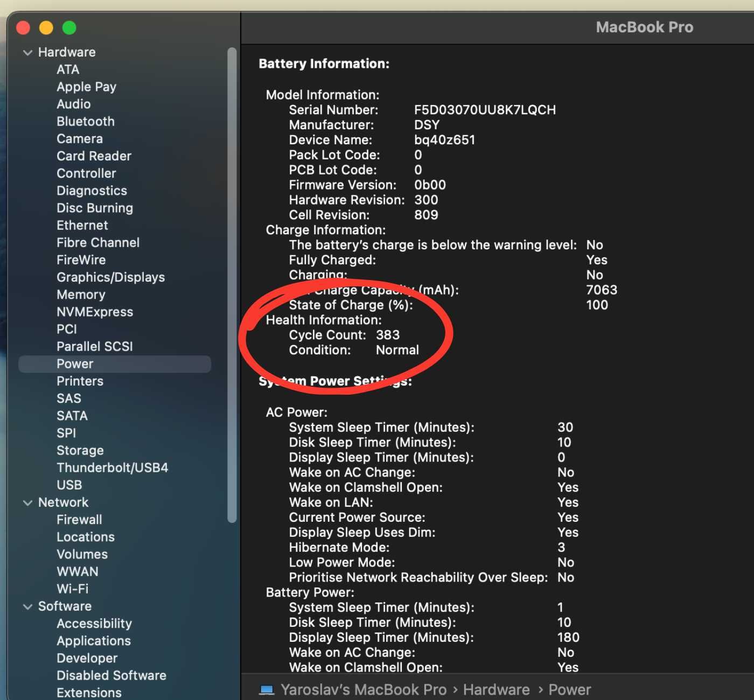Viewport: 754px width, 700px height.
Task: Click the Condition value Normal
Action: [397, 350]
